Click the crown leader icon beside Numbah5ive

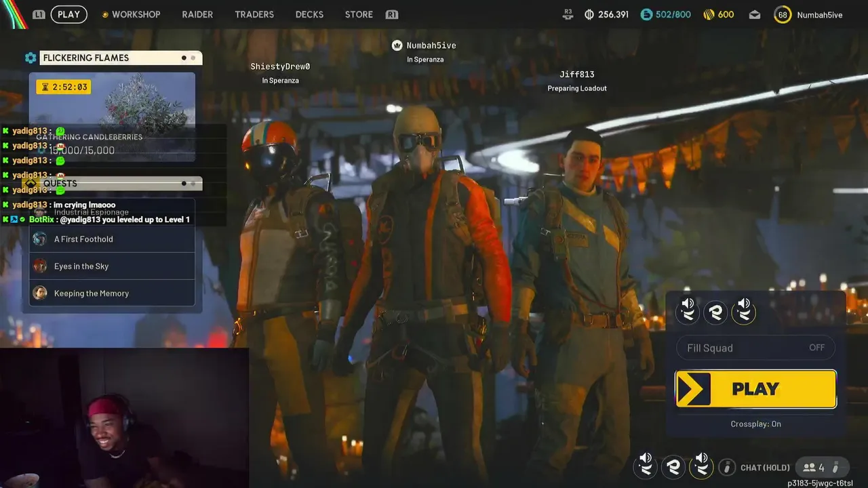tap(397, 45)
